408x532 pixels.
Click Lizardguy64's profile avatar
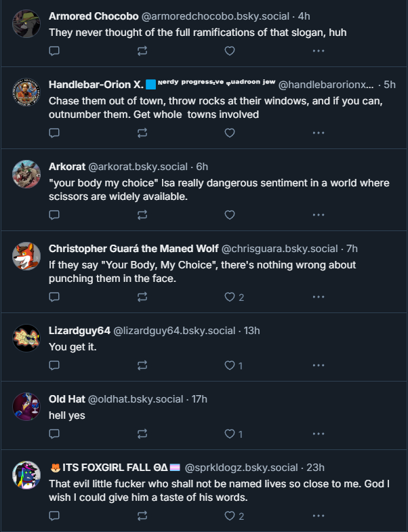(x=26, y=337)
